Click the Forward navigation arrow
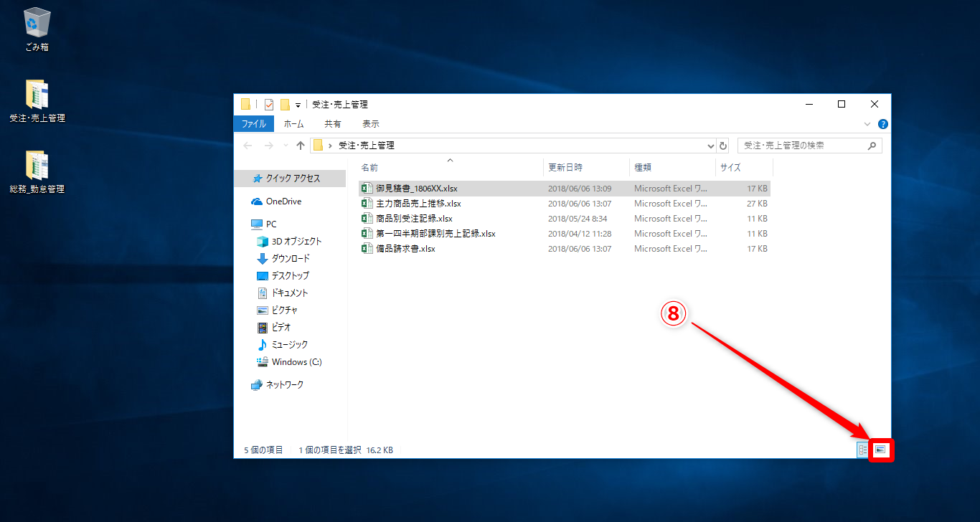 tap(269, 146)
